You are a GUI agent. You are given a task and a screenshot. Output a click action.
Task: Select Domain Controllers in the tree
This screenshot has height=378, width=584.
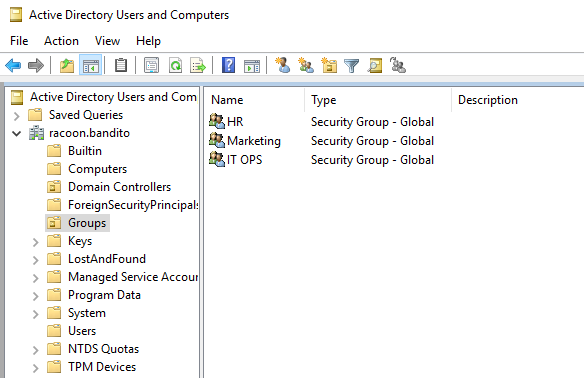coord(120,187)
